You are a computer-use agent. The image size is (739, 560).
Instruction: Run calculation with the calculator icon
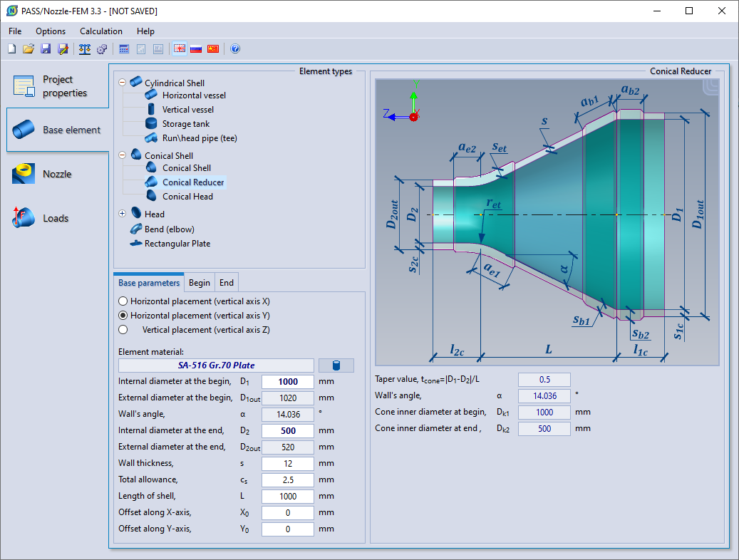coord(124,48)
